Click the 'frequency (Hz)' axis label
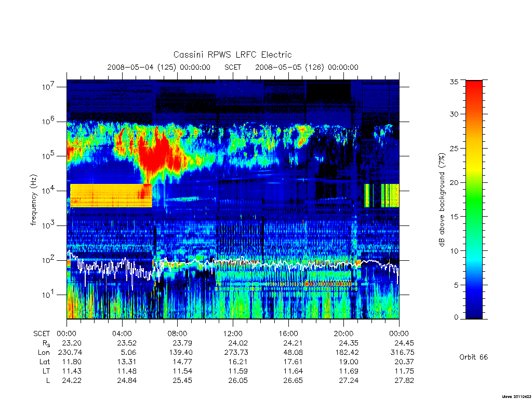The image size is (532, 399). (33, 200)
